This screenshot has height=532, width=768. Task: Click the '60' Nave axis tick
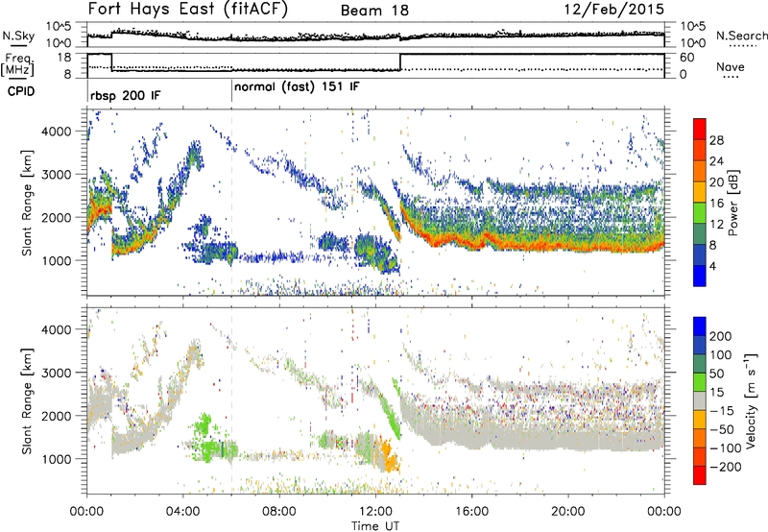[687, 58]
